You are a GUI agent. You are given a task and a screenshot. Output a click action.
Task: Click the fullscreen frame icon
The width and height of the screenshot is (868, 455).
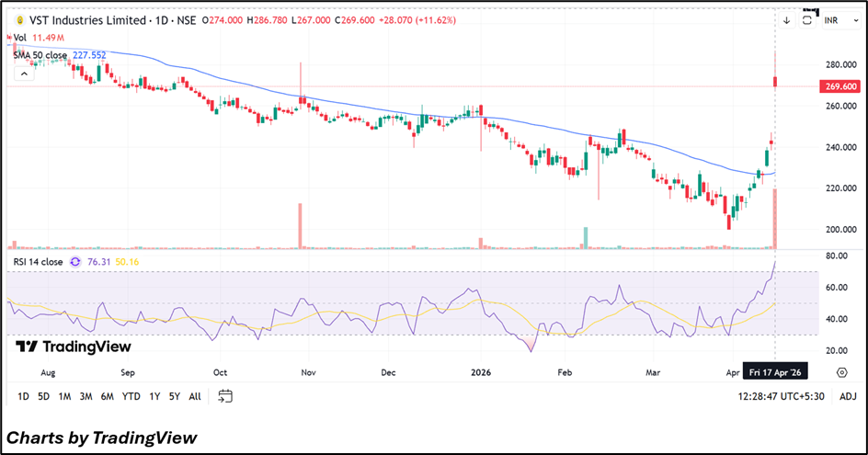[809, 20]
